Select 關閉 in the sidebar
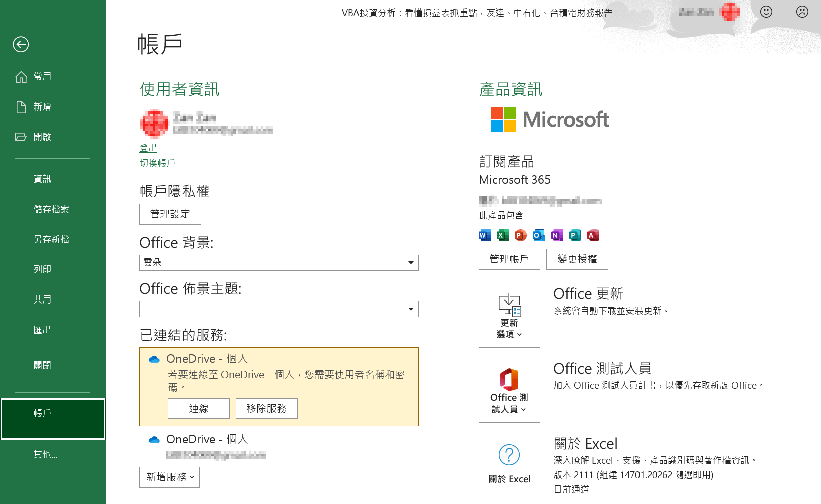 tap(42, 366)
